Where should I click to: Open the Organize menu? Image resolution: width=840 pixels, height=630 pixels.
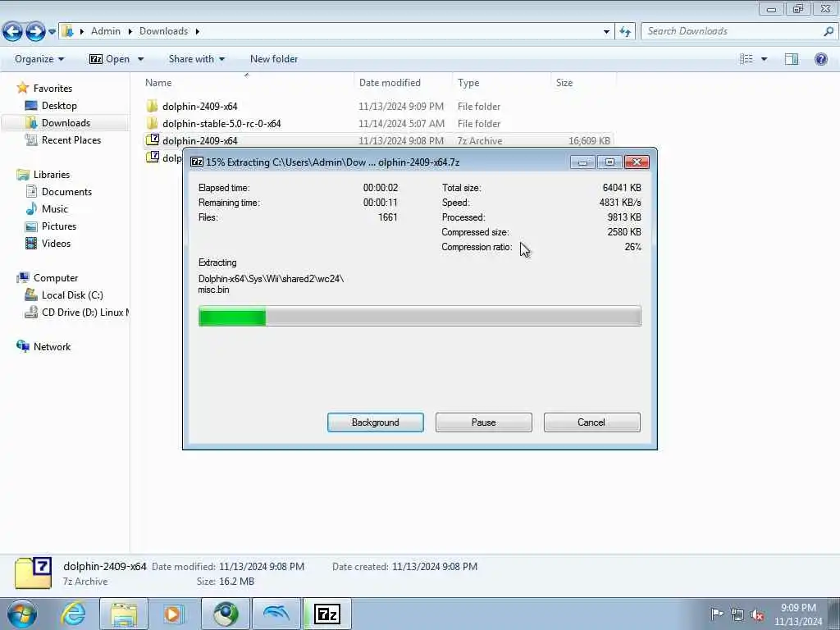(39, 59)
